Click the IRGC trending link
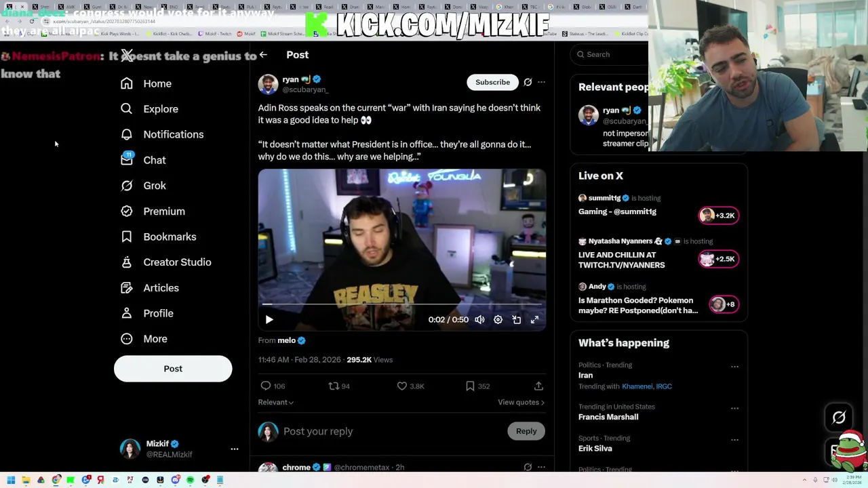Image resolution: width=868 pixels, height=488 pixels. 664,386
